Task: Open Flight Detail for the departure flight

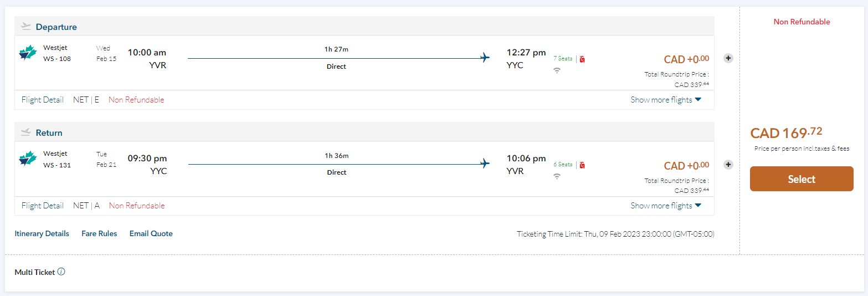Action: pyautogui.click(x=43, y=100)
